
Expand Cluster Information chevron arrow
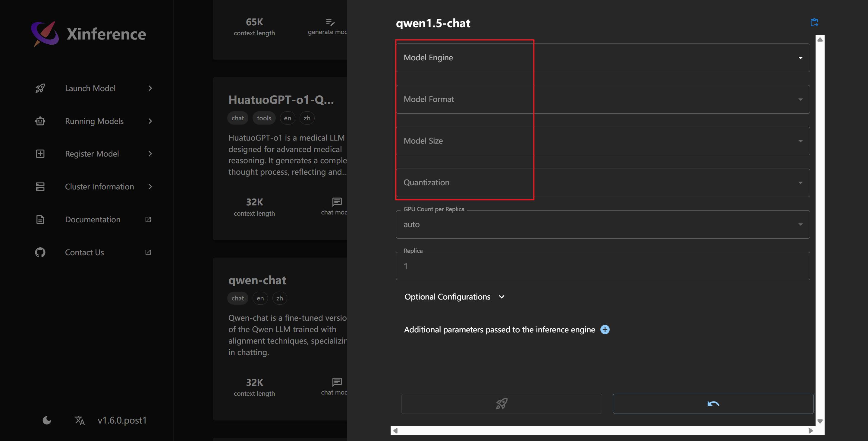point(150,186)
